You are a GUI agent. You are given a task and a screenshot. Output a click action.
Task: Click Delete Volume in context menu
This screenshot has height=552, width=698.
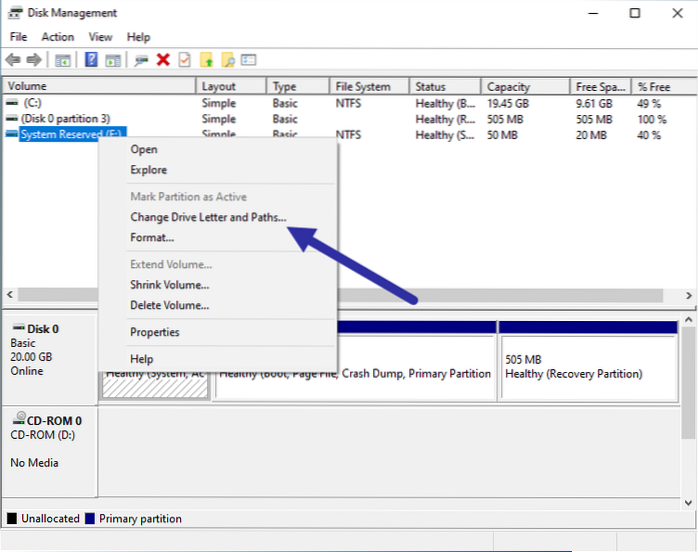pyautogui.click(x=169, y=305)
